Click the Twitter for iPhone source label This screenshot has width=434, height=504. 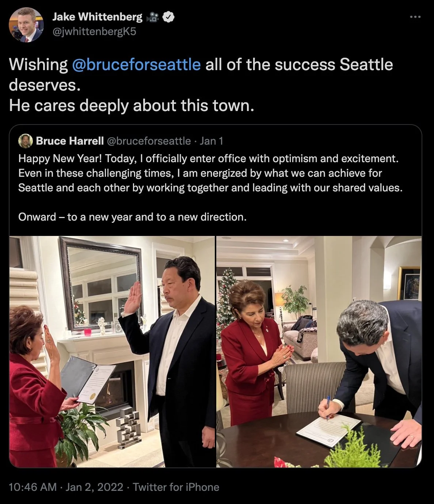176,487
